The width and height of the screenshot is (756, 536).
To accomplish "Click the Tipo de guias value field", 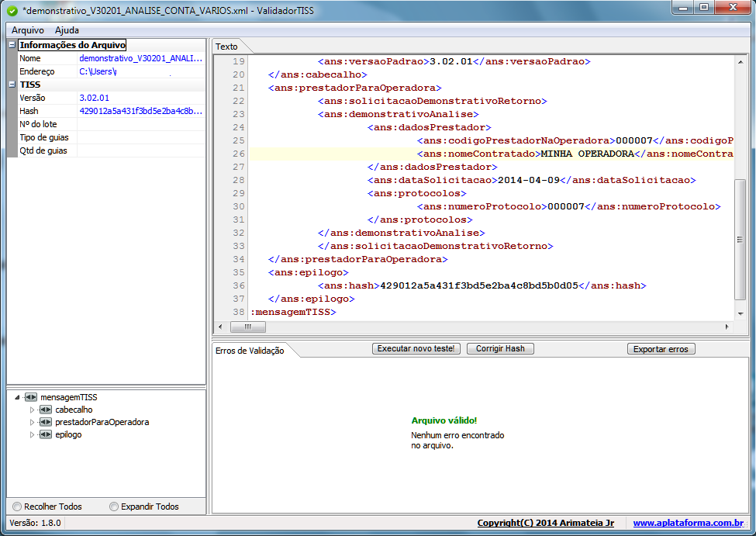I will coord(141,137).
